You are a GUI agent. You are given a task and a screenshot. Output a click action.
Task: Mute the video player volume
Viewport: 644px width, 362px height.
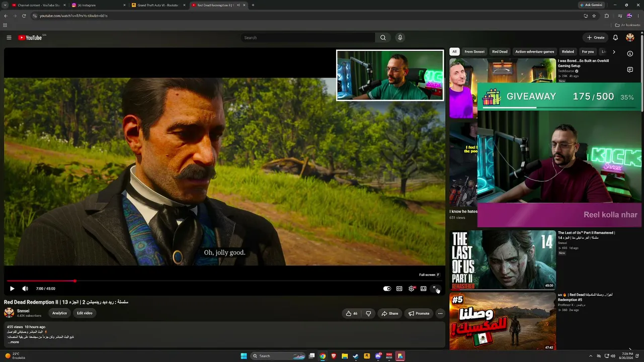[25, 289]
